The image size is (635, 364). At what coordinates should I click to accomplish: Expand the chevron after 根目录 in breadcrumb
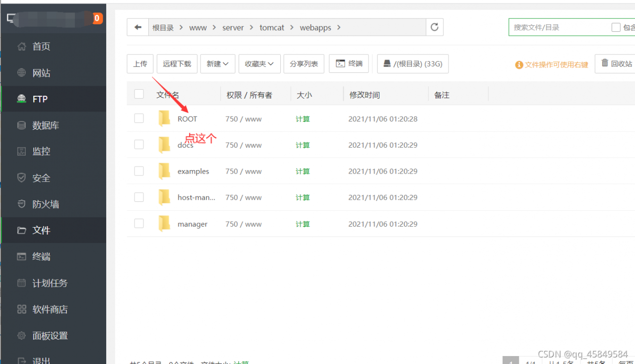[x=182, y=28]
